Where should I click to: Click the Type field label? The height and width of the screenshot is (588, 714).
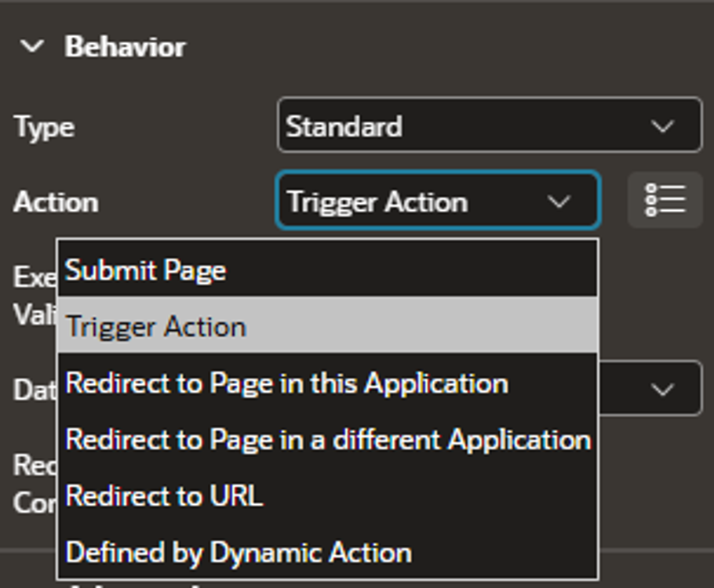44,127
